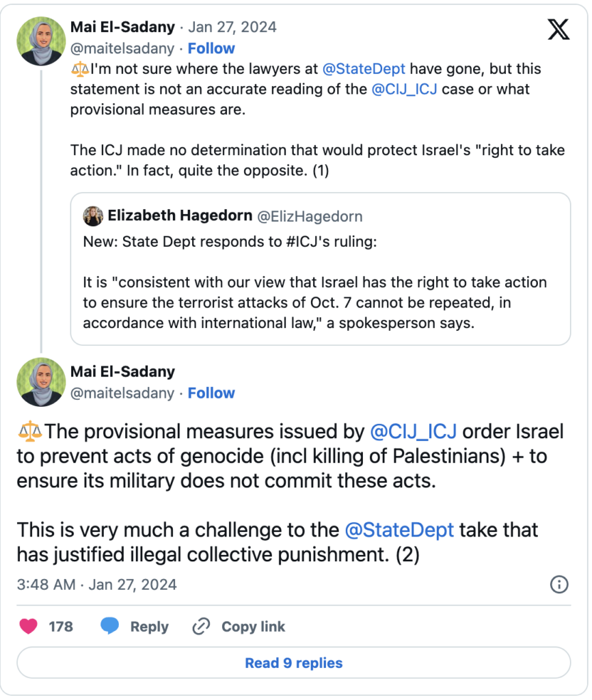Click @CIJ_ICJ mention in the second tweet
This screenshot has height=700, width=592.
pos(413,432)
